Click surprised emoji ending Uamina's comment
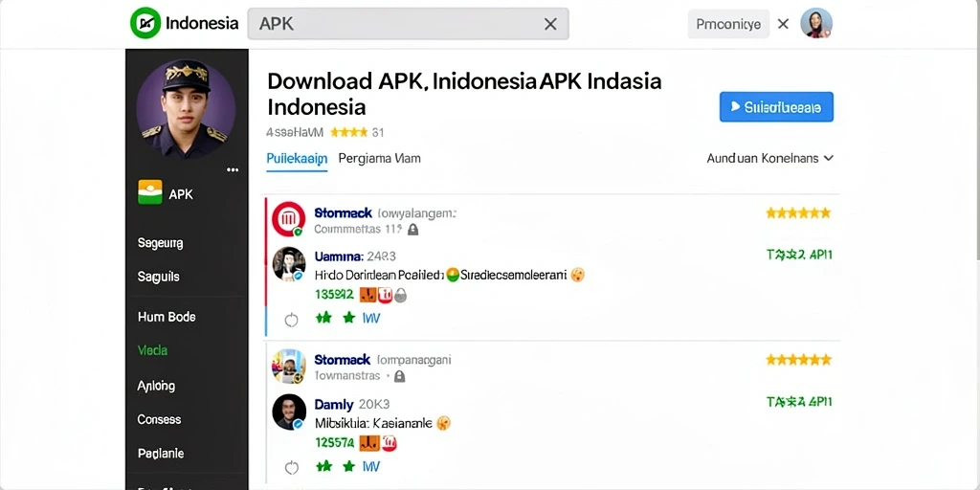 tap(577, 275)
